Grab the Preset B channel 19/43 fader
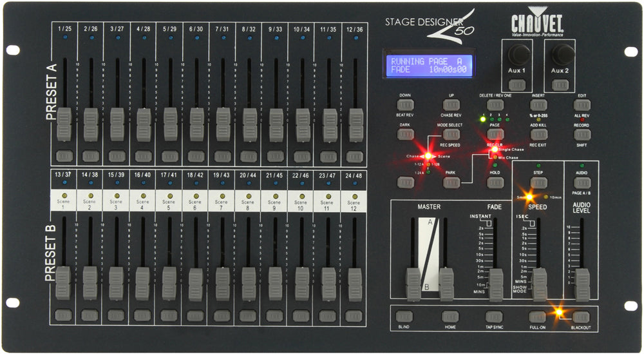This screenshot has height=354, width=644. click(222, 284)
